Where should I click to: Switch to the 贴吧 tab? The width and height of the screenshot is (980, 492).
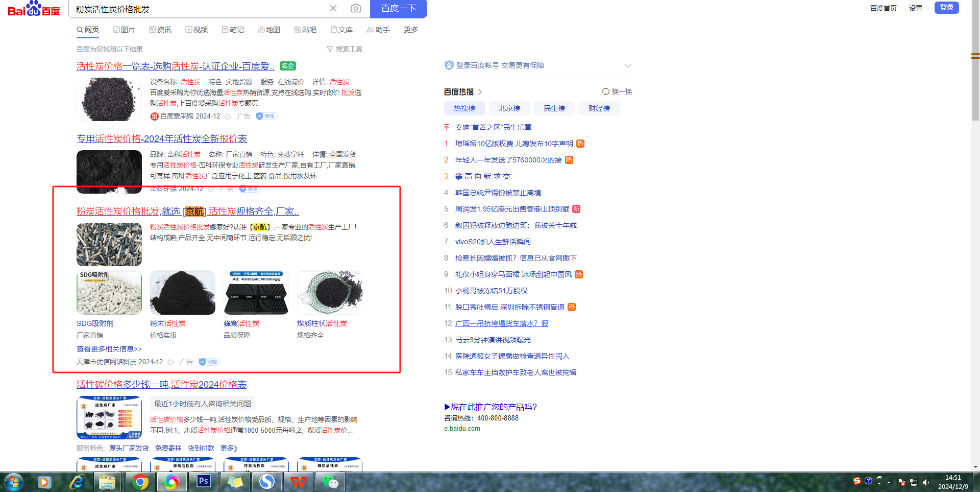[x=305, y=30]
